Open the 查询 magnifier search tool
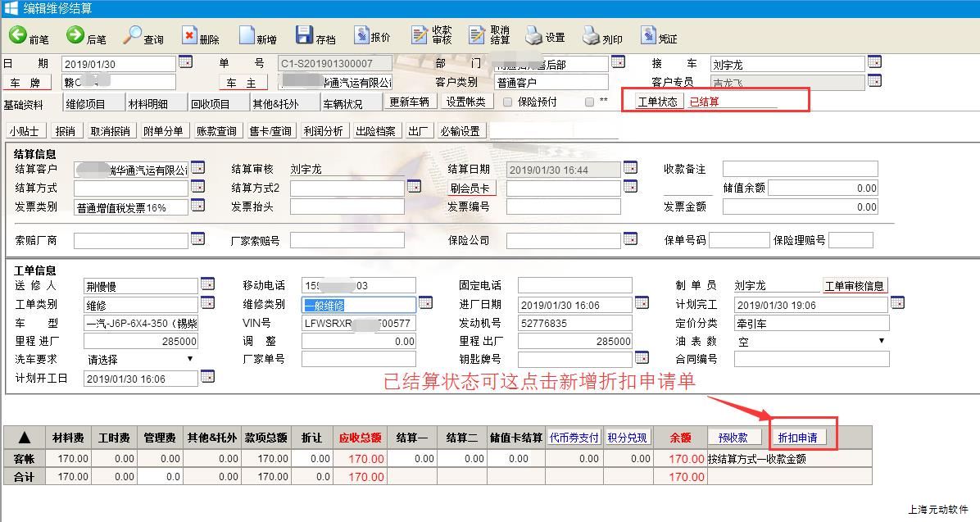980x522 pixels. pos(133,35)
